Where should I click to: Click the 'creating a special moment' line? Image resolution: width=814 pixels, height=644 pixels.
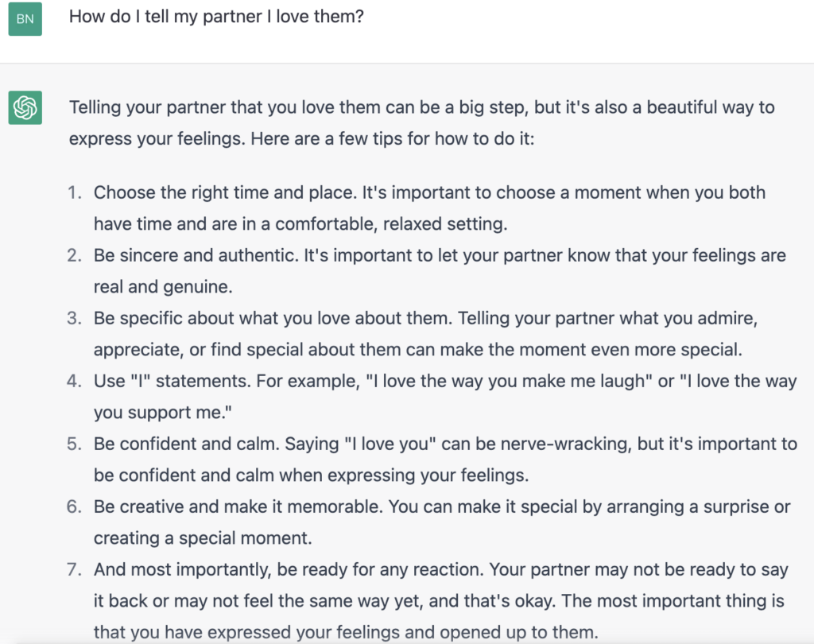click(x=203, y=538)
